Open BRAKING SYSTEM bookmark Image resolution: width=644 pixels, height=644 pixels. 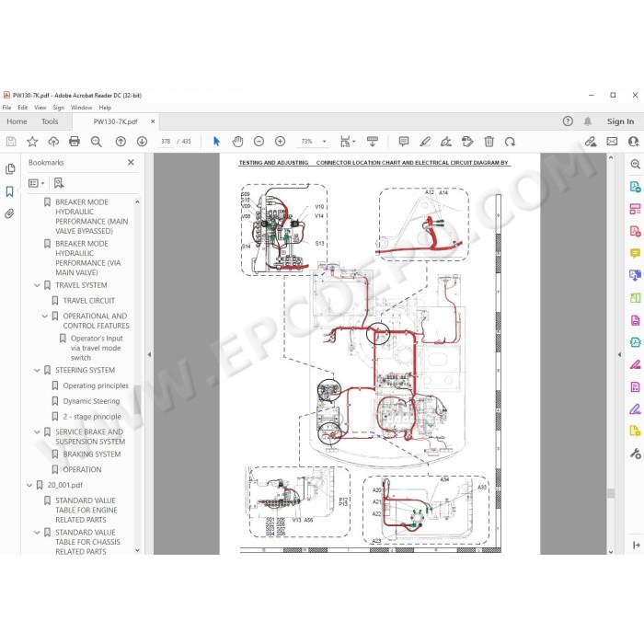click(92, 454)
